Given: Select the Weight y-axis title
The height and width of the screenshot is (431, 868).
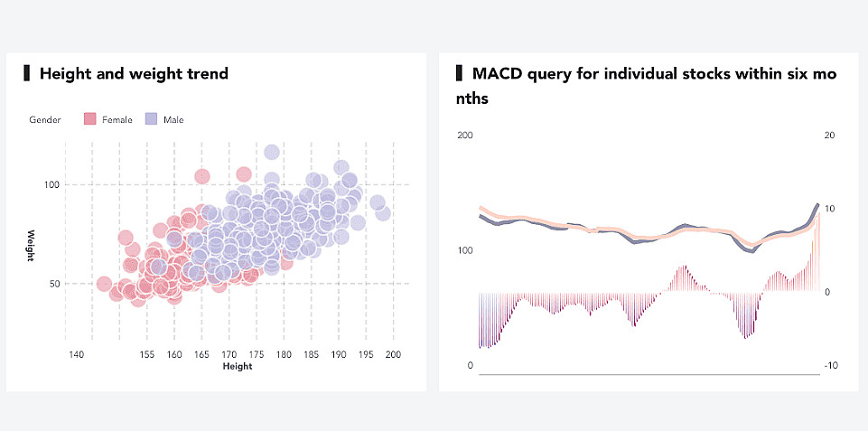Looking at the screenshot, I should (31, 246).
